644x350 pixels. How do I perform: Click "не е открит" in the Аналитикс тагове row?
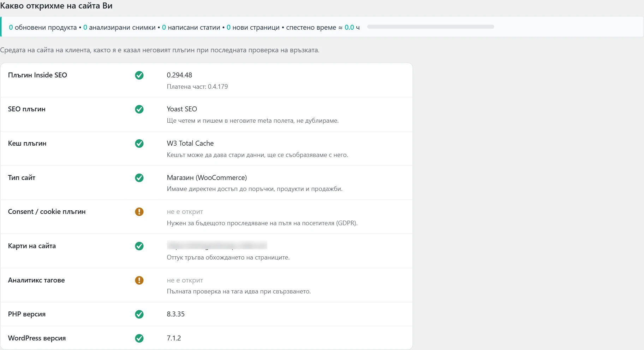185,280
